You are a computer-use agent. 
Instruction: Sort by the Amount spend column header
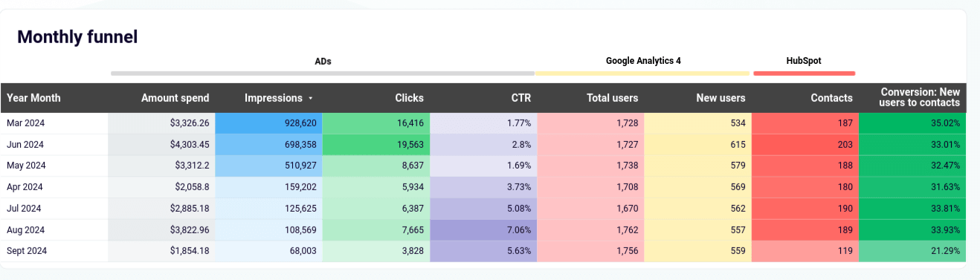175,98
